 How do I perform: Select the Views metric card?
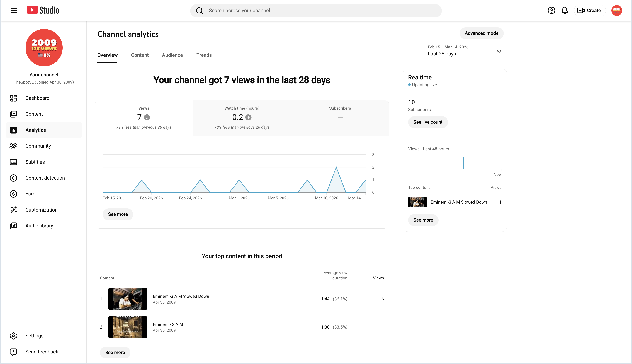144,118
